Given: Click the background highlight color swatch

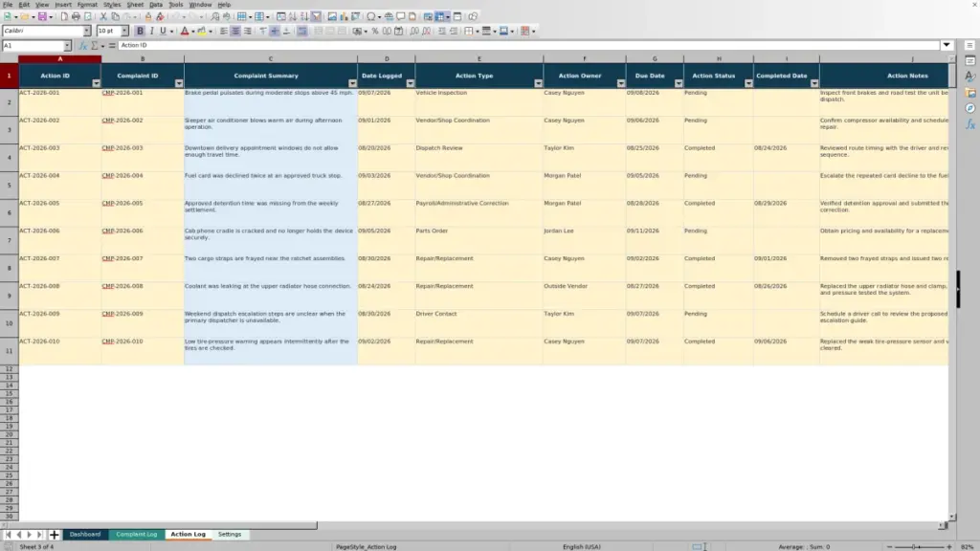Looking at the screenshot, I should pyautogui.click(x=201, y=31).
